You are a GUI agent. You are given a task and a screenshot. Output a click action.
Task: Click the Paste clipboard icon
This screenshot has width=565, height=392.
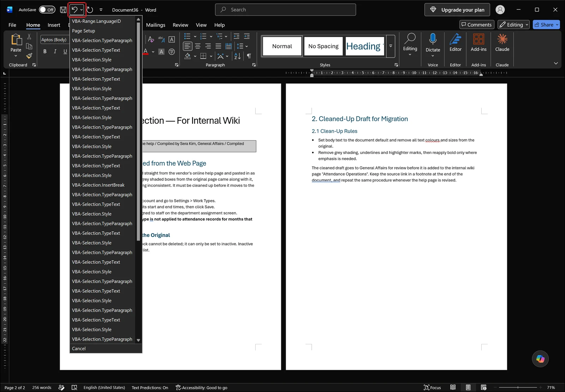pyautogui.click(x=16, y=40)
